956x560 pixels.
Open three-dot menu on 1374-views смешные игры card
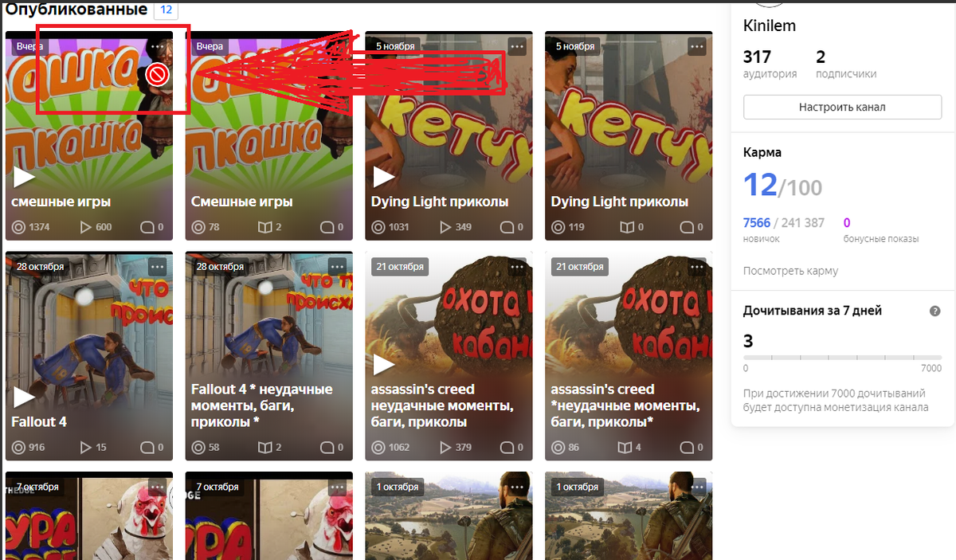click(157, 47)
